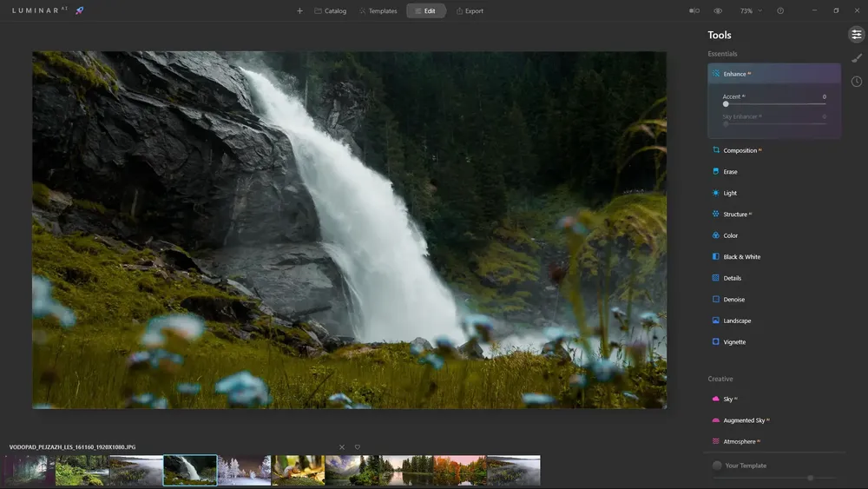Click the rocket icon beside Luminar logo
The image size is (868, 489).
tap(80, 10)
